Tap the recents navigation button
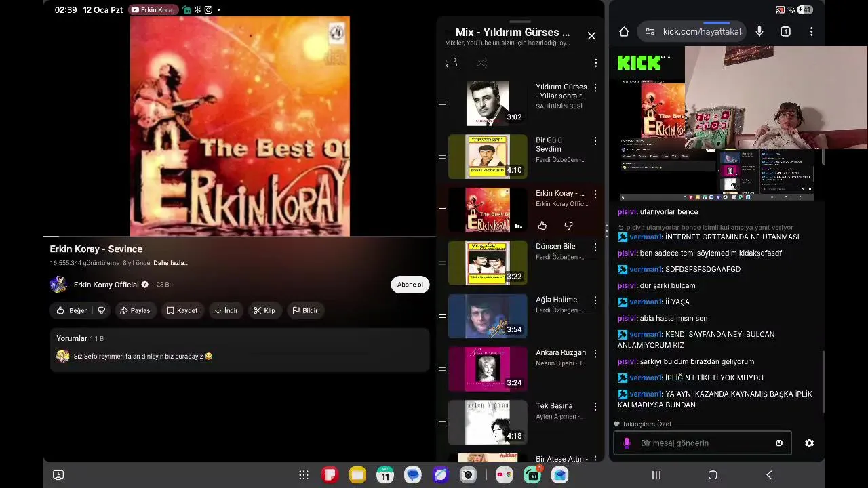 tap(656, 475)
